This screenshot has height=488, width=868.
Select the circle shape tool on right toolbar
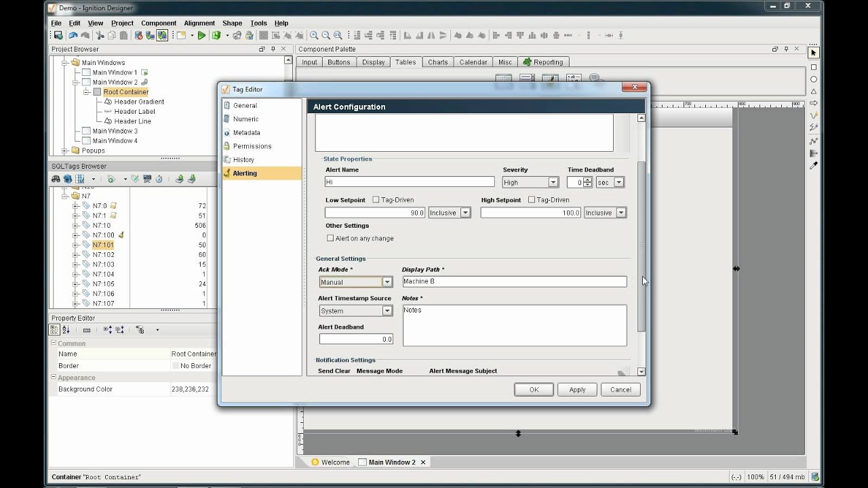tap(813, 79)
